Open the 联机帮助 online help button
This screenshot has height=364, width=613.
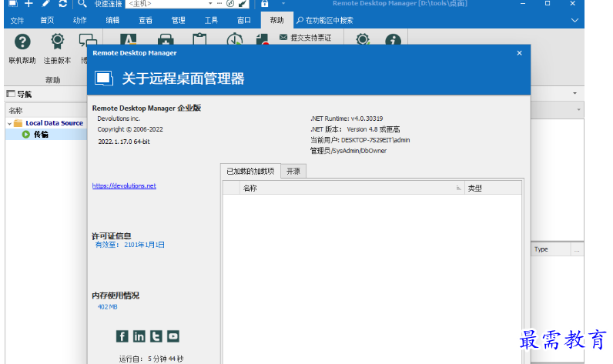[x=22, y=48]
